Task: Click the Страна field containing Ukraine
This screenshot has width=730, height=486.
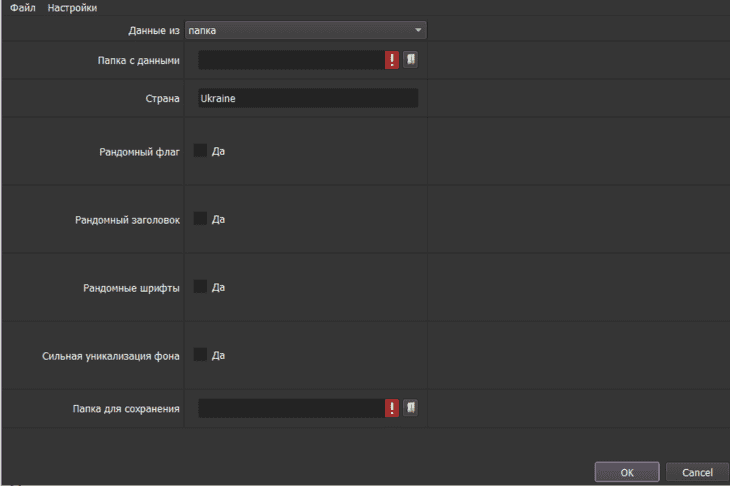Action: click(308, 98)
